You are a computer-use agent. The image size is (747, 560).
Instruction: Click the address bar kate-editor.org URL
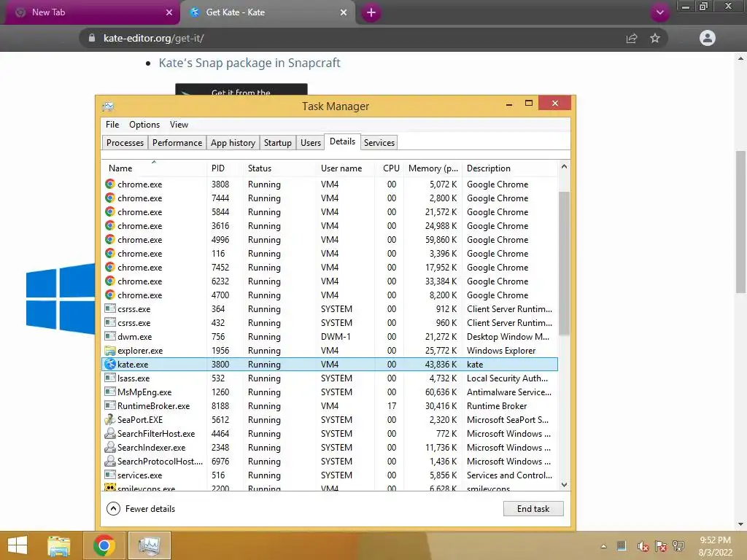[x=153, y=38]
